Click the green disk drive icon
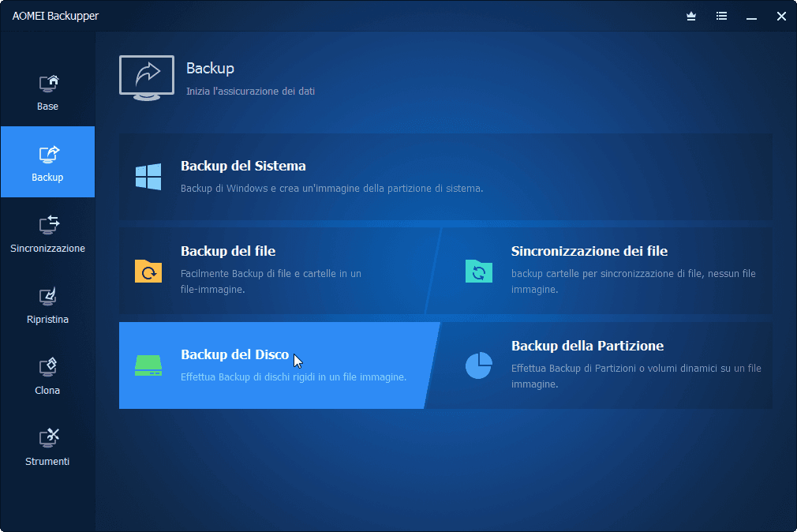This screenshot has height=532, width=797. [x=148, y=365]
